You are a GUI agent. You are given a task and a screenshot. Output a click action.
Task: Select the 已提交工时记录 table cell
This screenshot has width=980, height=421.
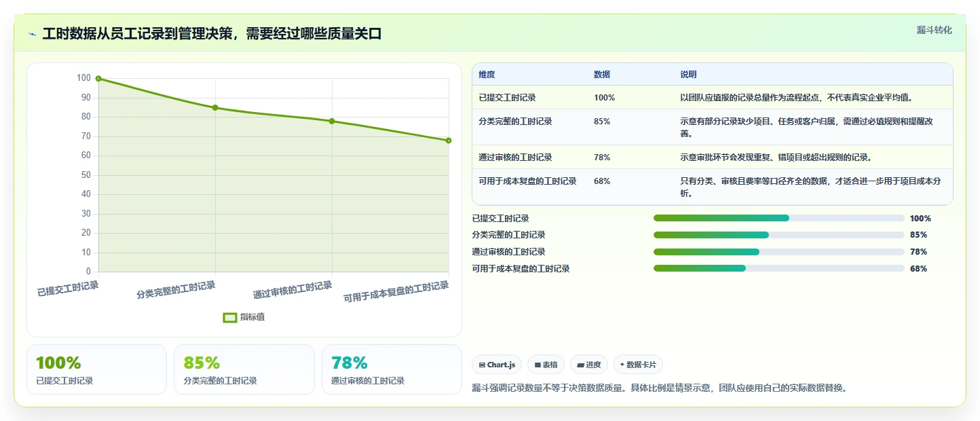click(x=507, y=98)
